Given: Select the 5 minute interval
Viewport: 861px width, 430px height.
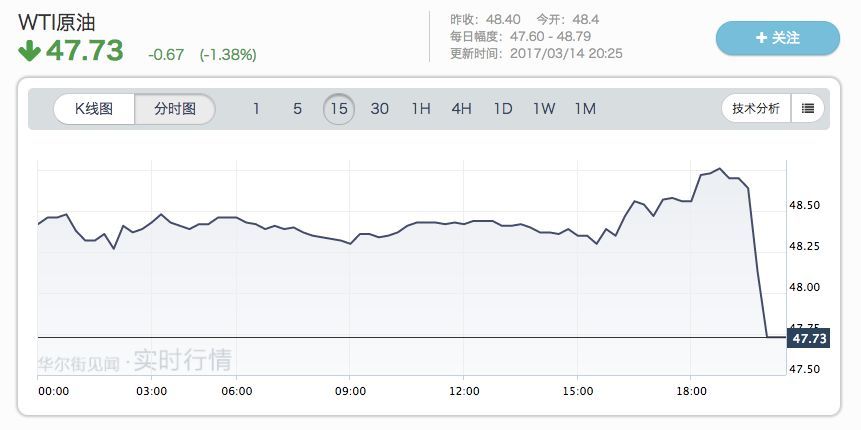Looking at the screenshot, I should coord(297,109).
